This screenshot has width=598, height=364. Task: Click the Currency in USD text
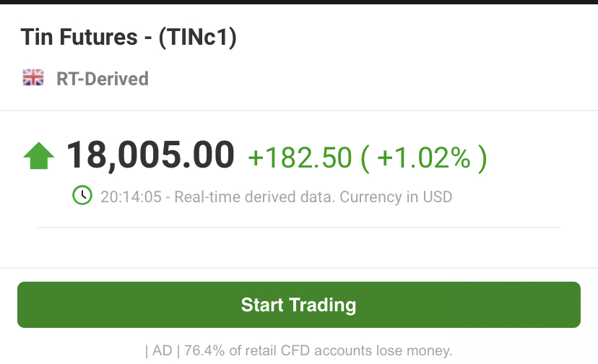[396, 197]
